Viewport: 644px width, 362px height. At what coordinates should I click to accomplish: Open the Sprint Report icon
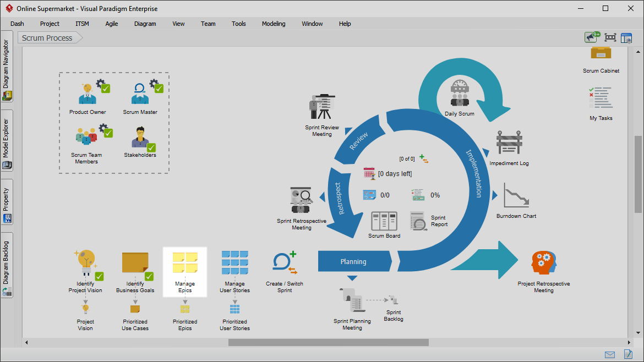pos(418,221)
